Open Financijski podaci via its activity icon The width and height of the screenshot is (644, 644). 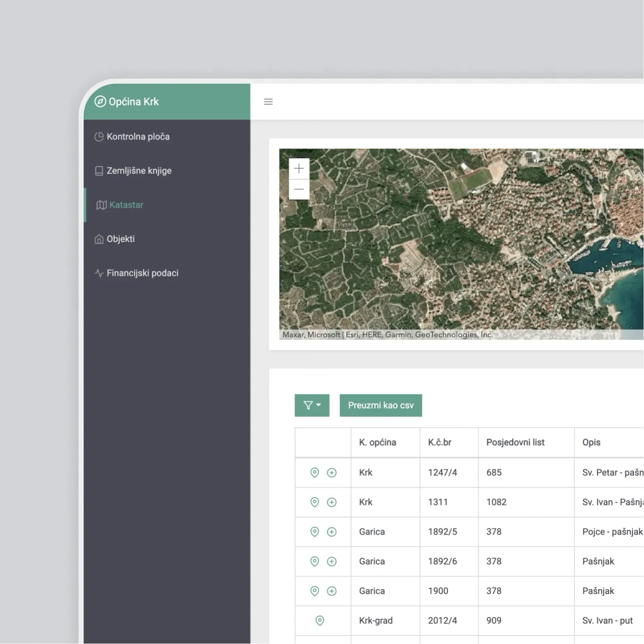coord(99,273)
